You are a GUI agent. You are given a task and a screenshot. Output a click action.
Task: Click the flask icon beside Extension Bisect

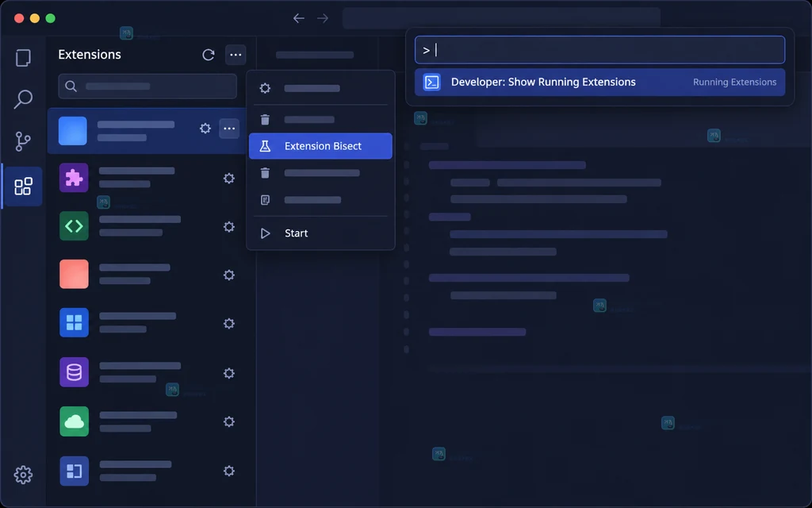pyautogui.click(x=265, y=146)
